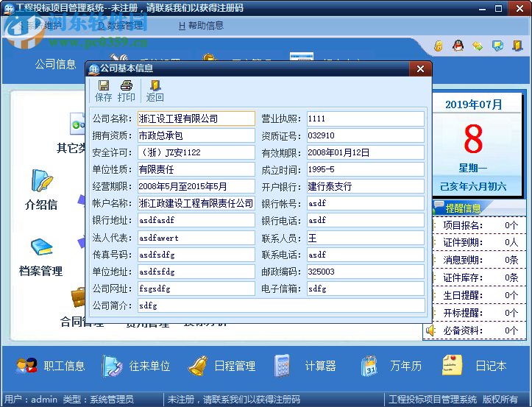Click the 提醒信息 panel header
The image size is (532, 407).
coord(463,208)
